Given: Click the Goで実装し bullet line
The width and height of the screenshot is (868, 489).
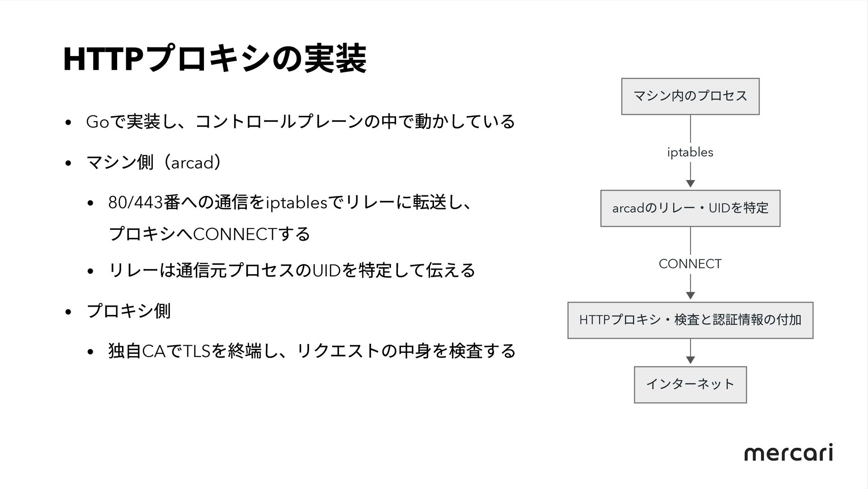Looking at the screenshot, I should [300, 121].
